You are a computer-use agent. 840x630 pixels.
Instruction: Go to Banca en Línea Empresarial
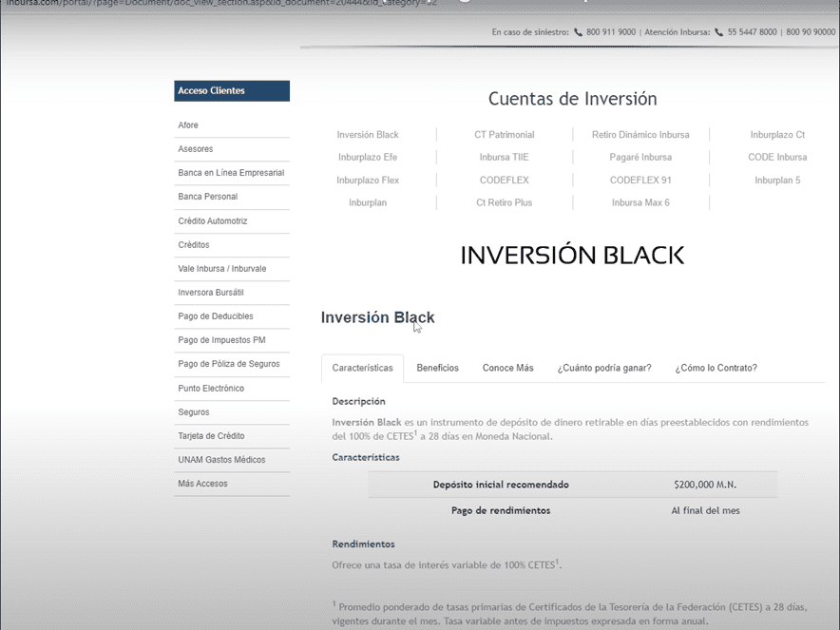[x=231, y=173]
